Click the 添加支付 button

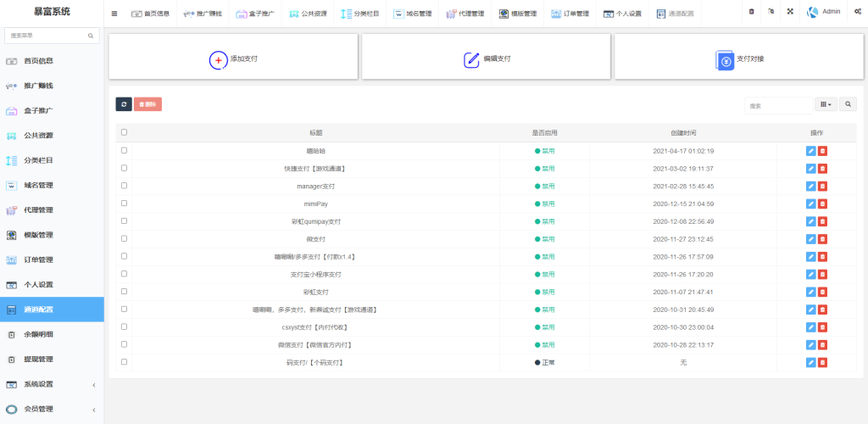[x=233, y=59]
